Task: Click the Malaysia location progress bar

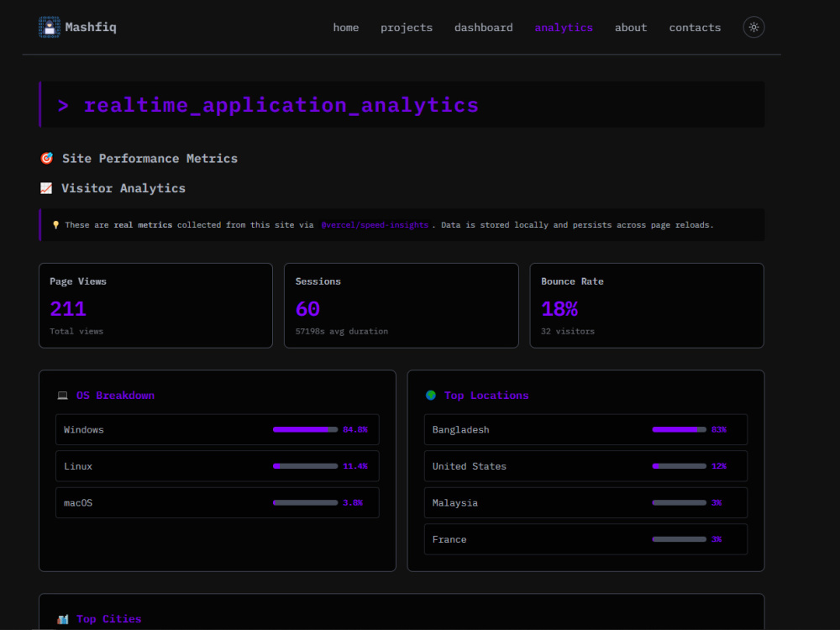Action: click(679, 502)
